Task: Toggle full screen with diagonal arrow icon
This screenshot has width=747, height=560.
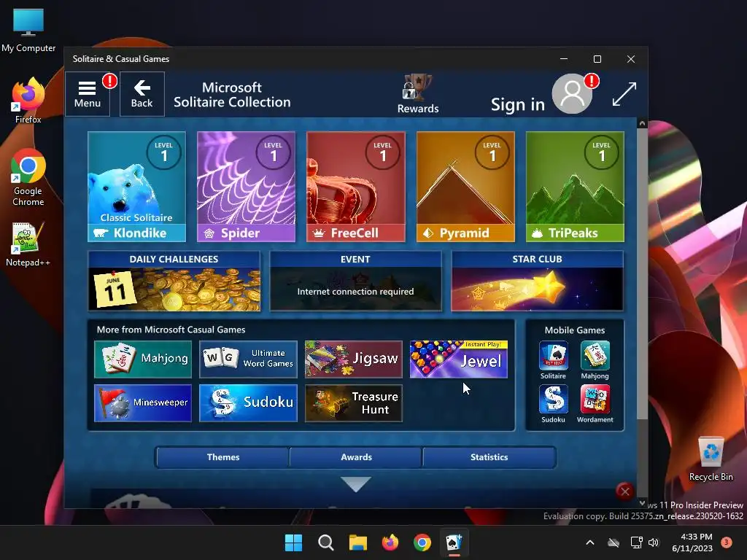Action: (x=624, y=94)
